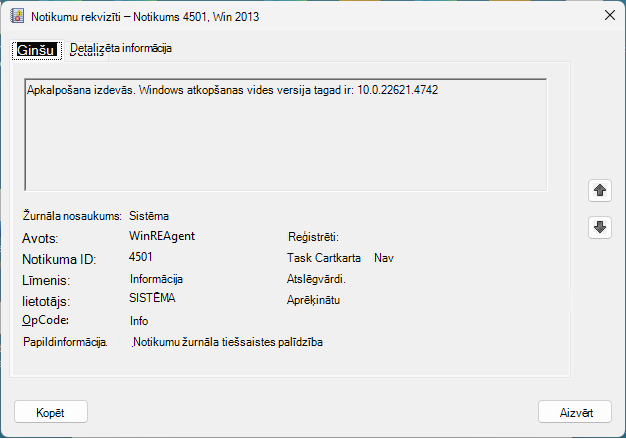Select the WinREAgent source value

point(162,236)
